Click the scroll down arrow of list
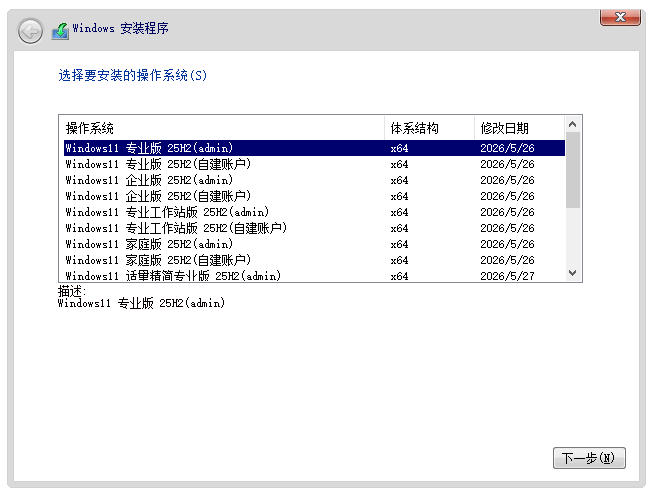This screenshot has height=498, width=657. click(x=573, y=273)
